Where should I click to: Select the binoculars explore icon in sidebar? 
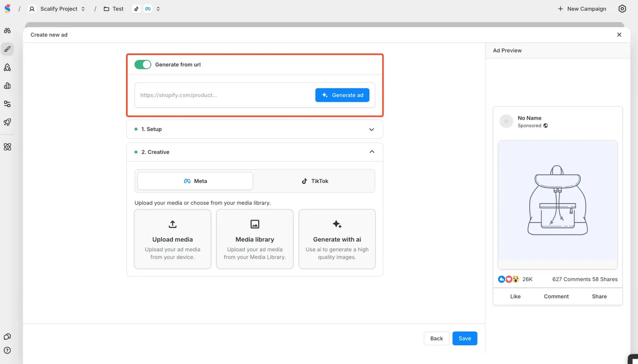(7, 30)
